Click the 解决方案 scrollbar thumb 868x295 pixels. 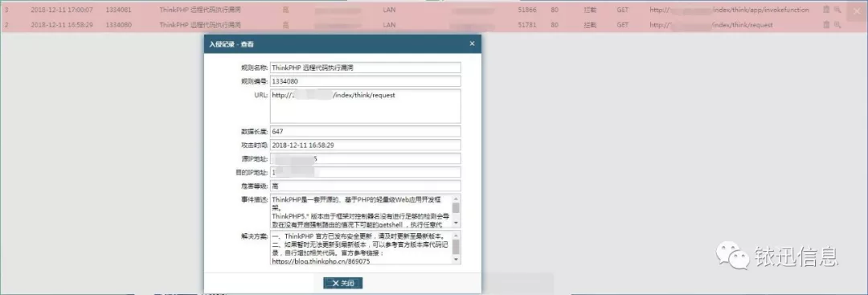pos(457,246)
